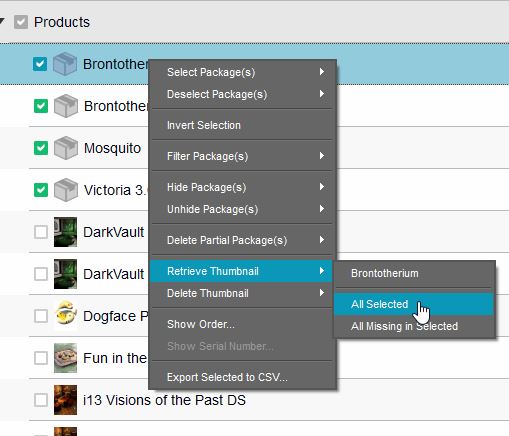
Task: Click the gray package icon in second Brontotherium row
Action: click(66, 106)
